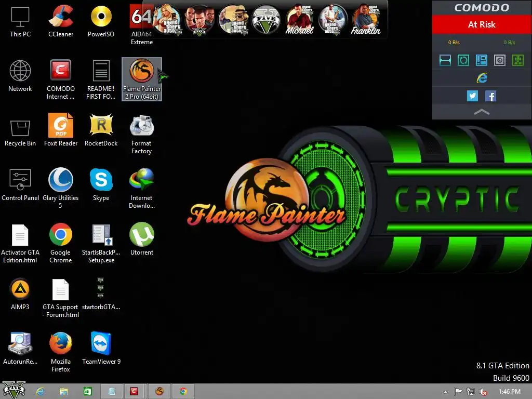Open COMODO widget task manager icon
Image resolution: width=532 pixels, height=399 pixels.
(x=482, y=60)
